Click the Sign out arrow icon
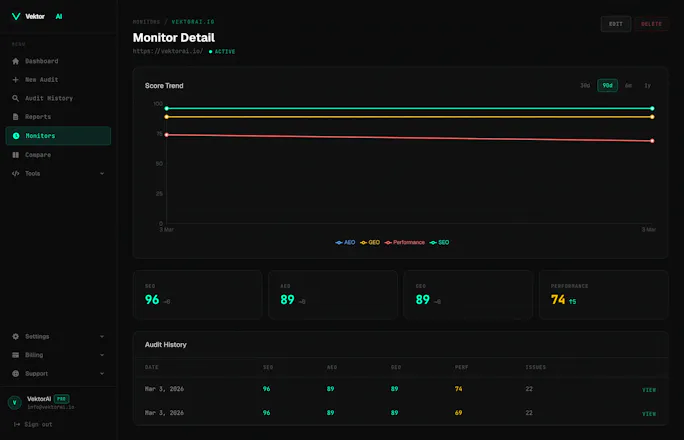Image resolution: width=684 pixels, height=440 pixels. [17, 424]
